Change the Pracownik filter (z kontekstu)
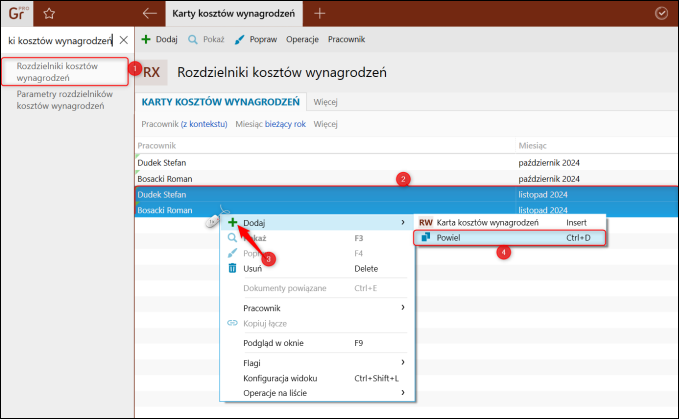Viewport: 679px width, 419px height. tap(204, 124)
